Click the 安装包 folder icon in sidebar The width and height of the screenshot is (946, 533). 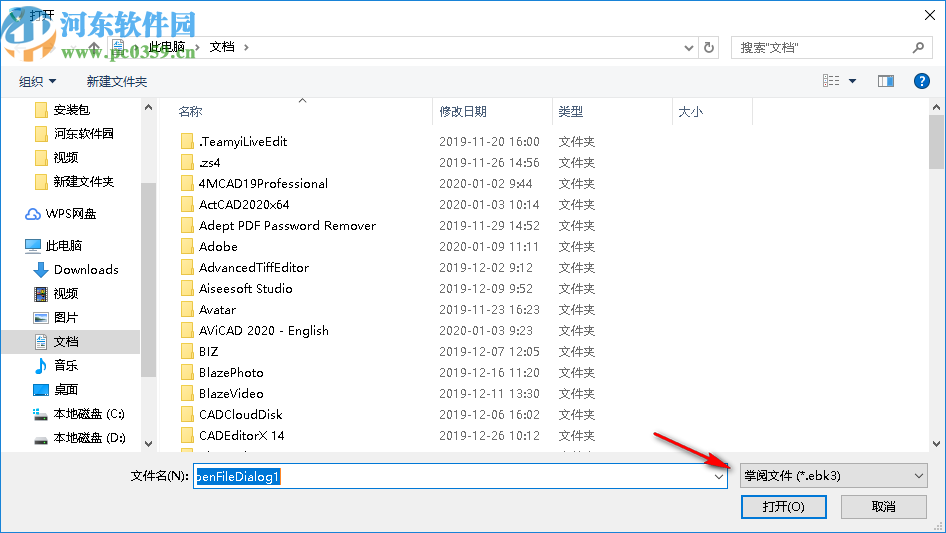coord(41,110)
